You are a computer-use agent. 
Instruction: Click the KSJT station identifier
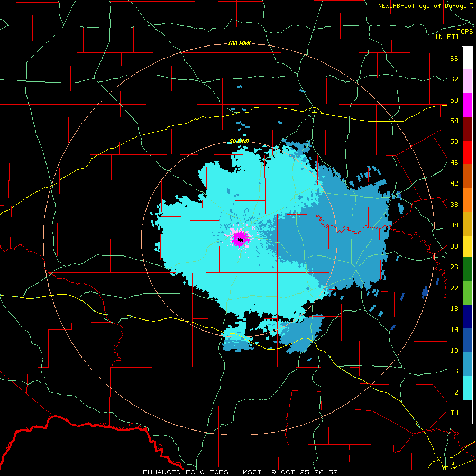(x=253, y=472)
